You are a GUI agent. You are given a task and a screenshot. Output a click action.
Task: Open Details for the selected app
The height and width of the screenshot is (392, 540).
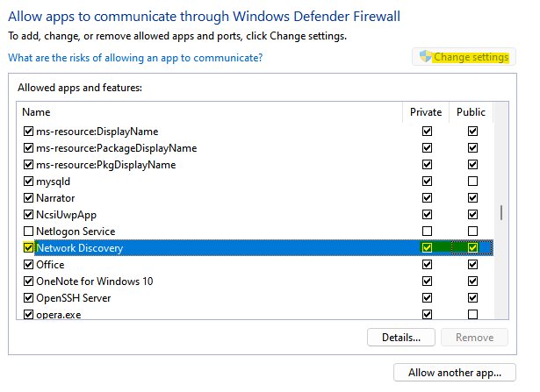pyautogui.click(x=401, y=337)
